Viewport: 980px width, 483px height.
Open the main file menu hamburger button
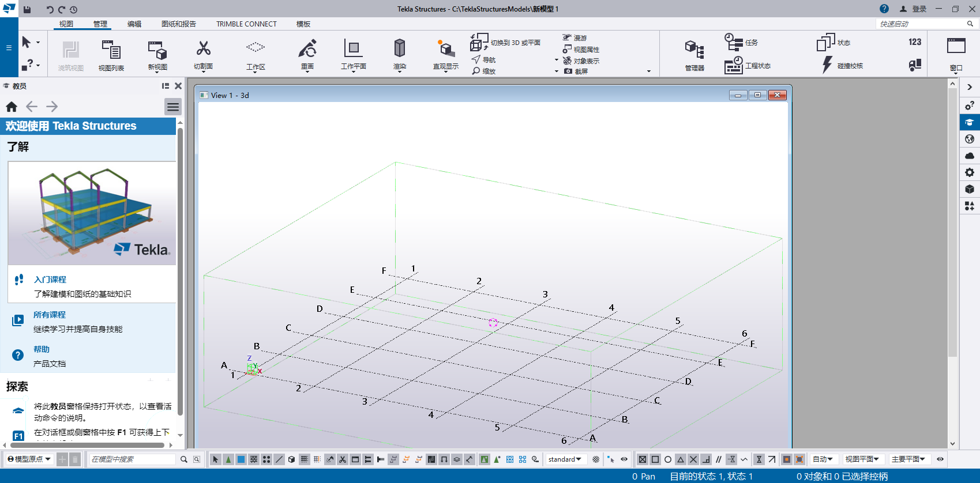[x=9, y=48]
